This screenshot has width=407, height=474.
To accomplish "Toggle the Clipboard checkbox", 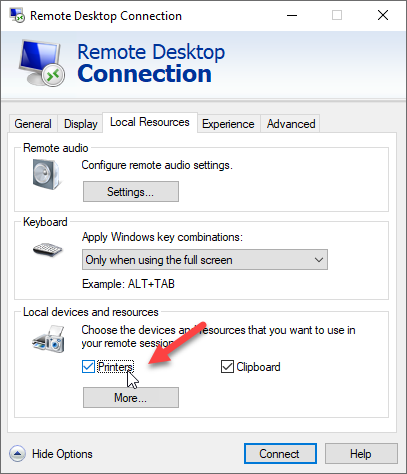I will click(227, 367).
